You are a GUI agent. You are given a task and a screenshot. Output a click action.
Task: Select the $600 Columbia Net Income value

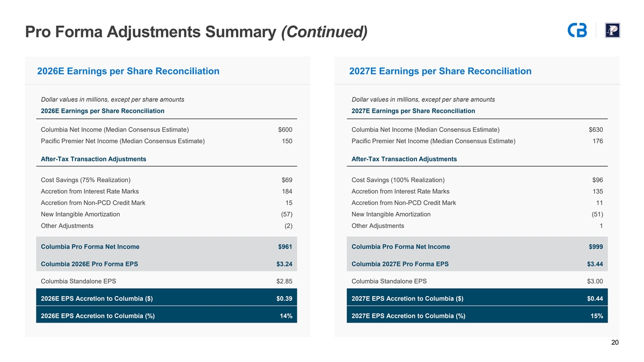[285, 130]
